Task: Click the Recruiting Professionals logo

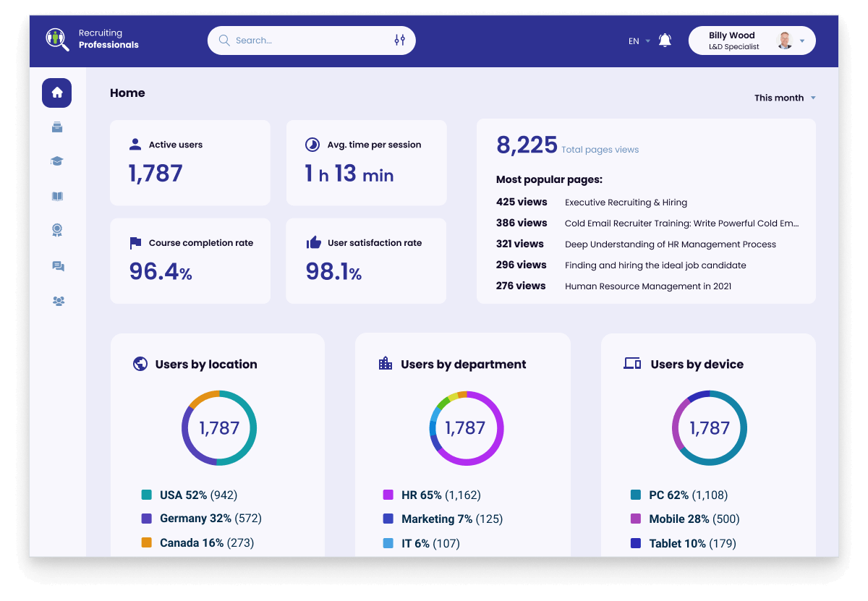Action: [91, 39]
